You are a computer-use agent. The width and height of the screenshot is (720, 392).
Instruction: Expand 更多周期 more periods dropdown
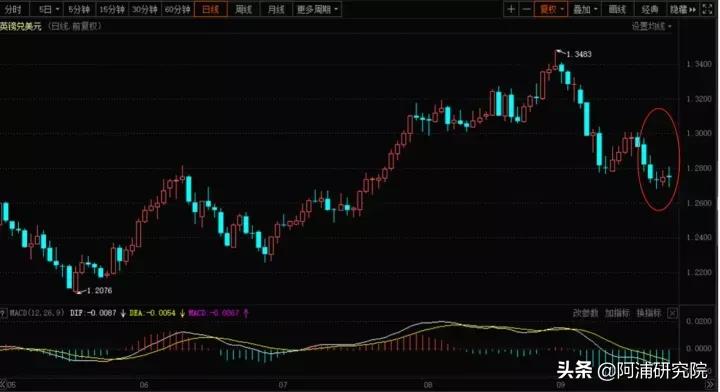pyautogui.click(x=317, y=9)
